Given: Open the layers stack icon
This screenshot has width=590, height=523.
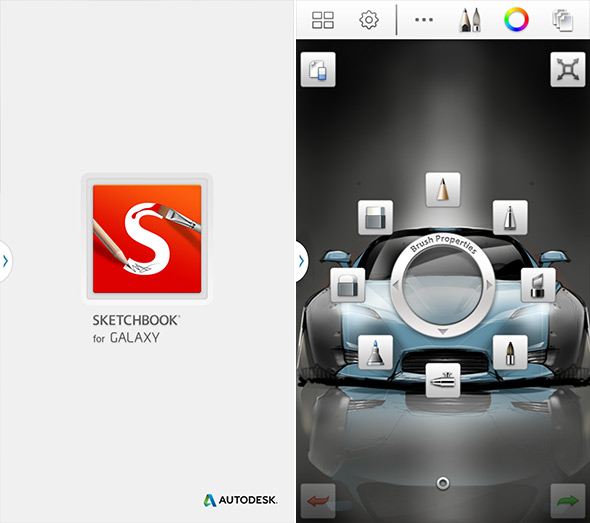Looking at the screenshot, I should [563, 20].
